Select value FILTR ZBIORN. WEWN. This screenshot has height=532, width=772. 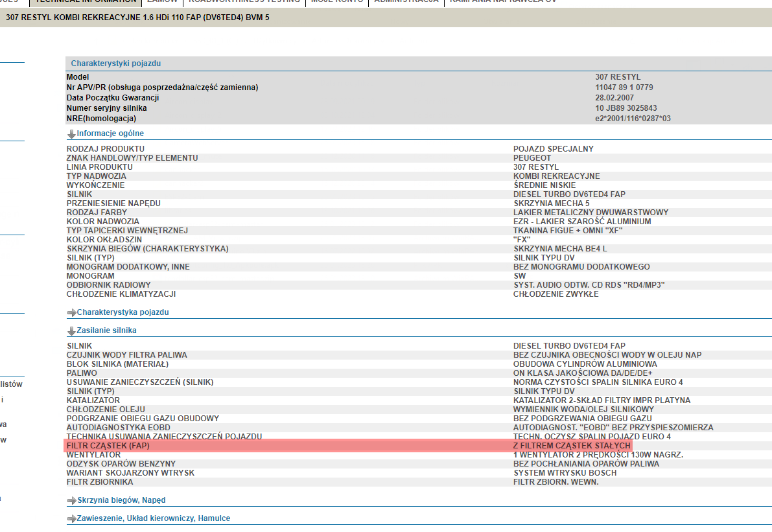[x=556, y=482]
